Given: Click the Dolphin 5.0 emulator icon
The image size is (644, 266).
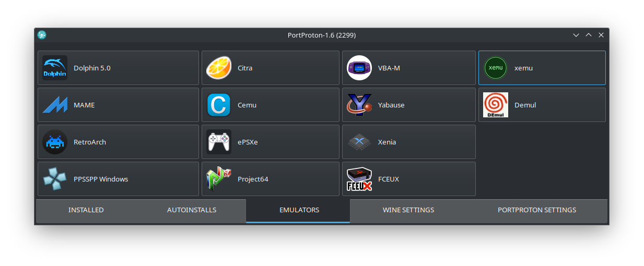Looking at the screenshot, I should tap(55, 68).
